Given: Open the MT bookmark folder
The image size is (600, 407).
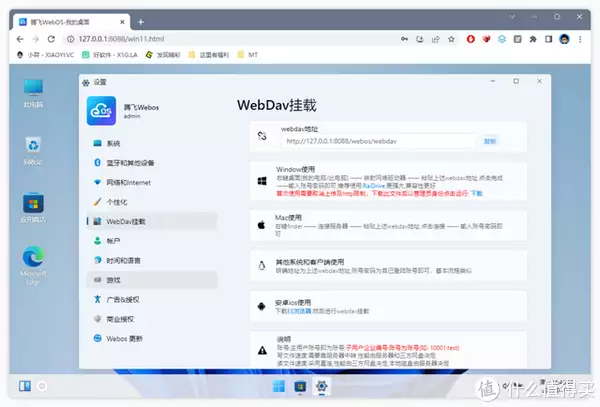Looking at the screenshot, I should pyautogui.click(x=248, y=55).
